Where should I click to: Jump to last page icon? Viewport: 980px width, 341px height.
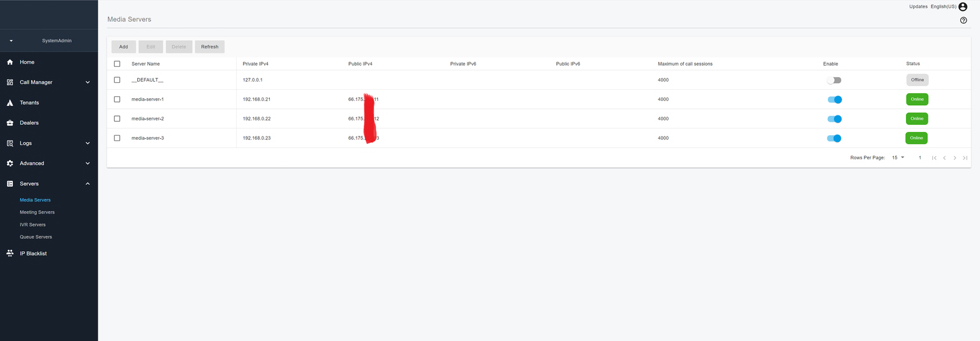coord(965,157)
